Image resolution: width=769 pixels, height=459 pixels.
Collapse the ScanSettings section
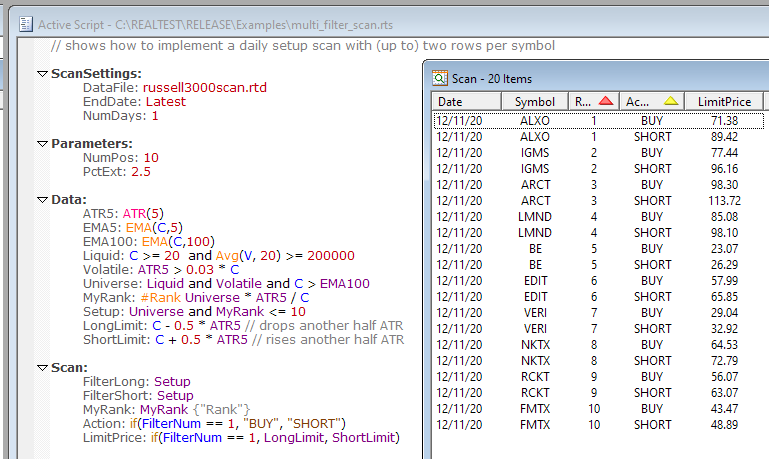42,73
